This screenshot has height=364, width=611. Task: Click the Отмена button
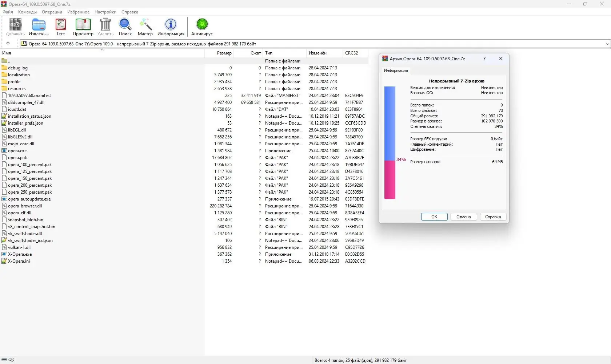[x=464, y=217]
